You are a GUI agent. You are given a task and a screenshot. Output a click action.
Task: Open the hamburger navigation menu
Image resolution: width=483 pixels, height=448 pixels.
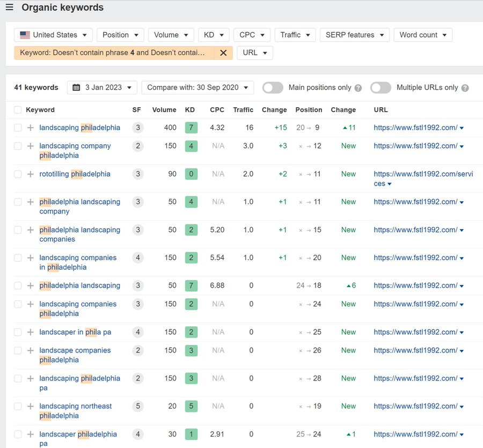coord(9,8)
